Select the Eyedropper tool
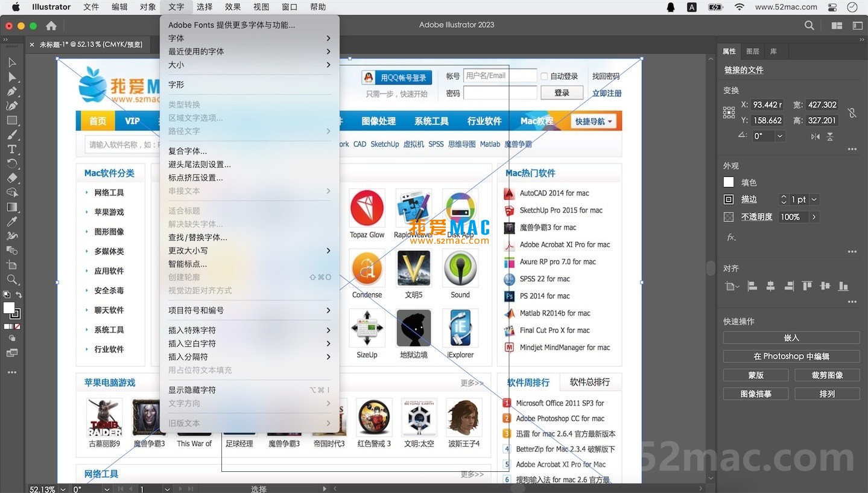 coord(12,222)
